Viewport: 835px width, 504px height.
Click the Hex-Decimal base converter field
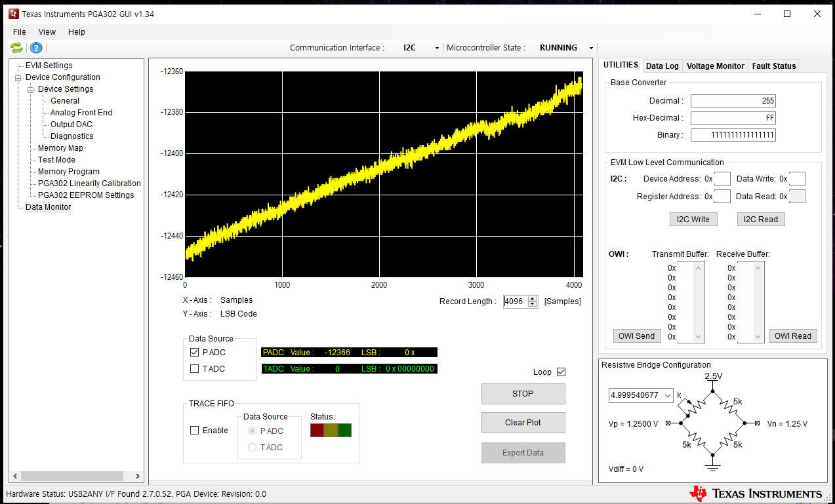click(x=733, y=118)
